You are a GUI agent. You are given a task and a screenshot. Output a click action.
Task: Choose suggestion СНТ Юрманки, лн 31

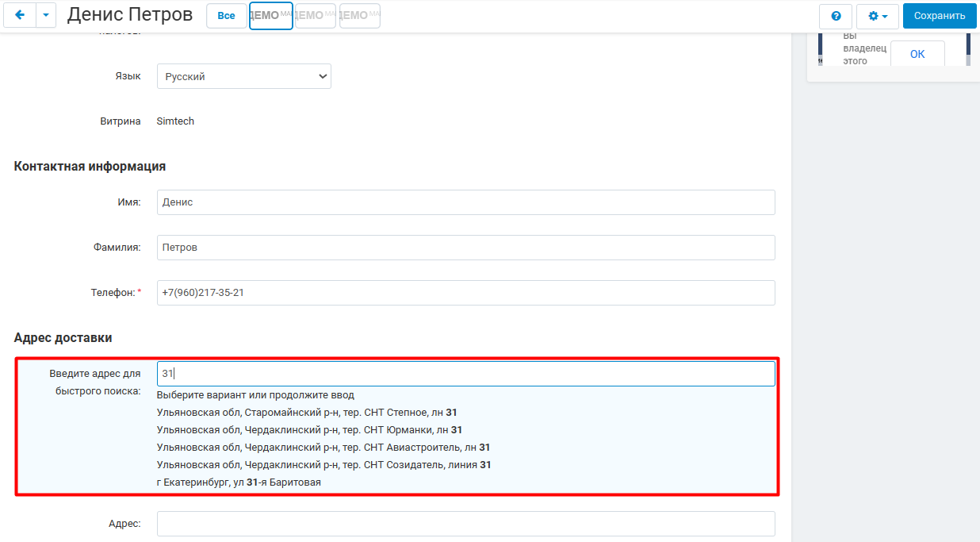[309, 430]
